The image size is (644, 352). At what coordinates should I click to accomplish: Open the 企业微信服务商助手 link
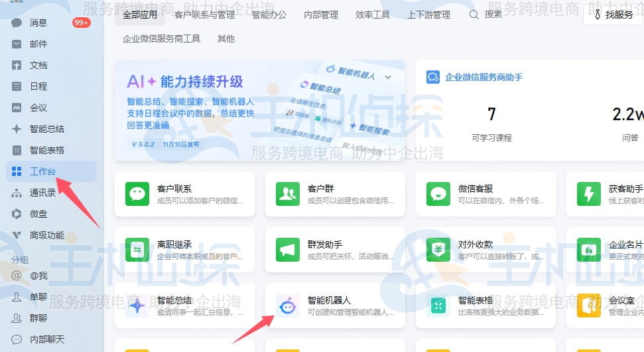click(483, 77)
